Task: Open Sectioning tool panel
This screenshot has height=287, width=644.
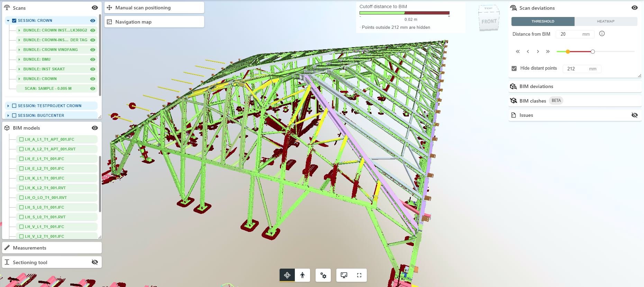Action: point(52,262)
